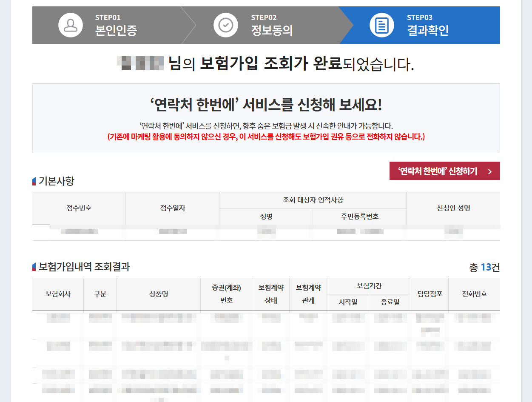Image resolution: width=532 pixels, height=402 pixels.
Task: Click the 담당점포 column header
Action: click(430, 294)
